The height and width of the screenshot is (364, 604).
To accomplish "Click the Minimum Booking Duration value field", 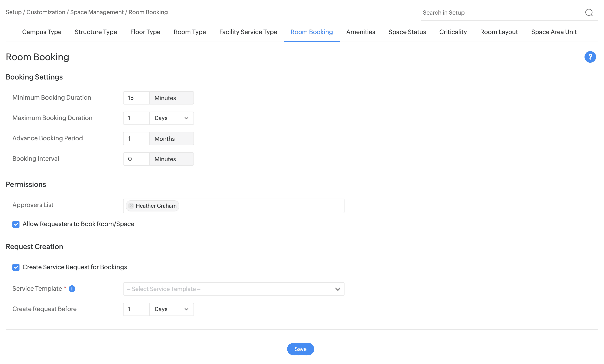I will point(136,98).
